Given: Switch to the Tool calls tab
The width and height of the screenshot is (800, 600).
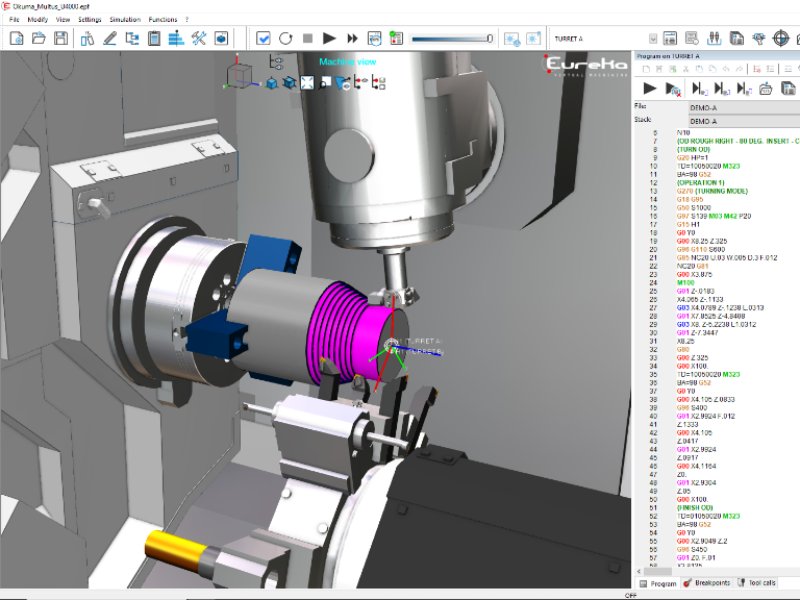Looking at the screenshot, I should click(x=757, y=583).
